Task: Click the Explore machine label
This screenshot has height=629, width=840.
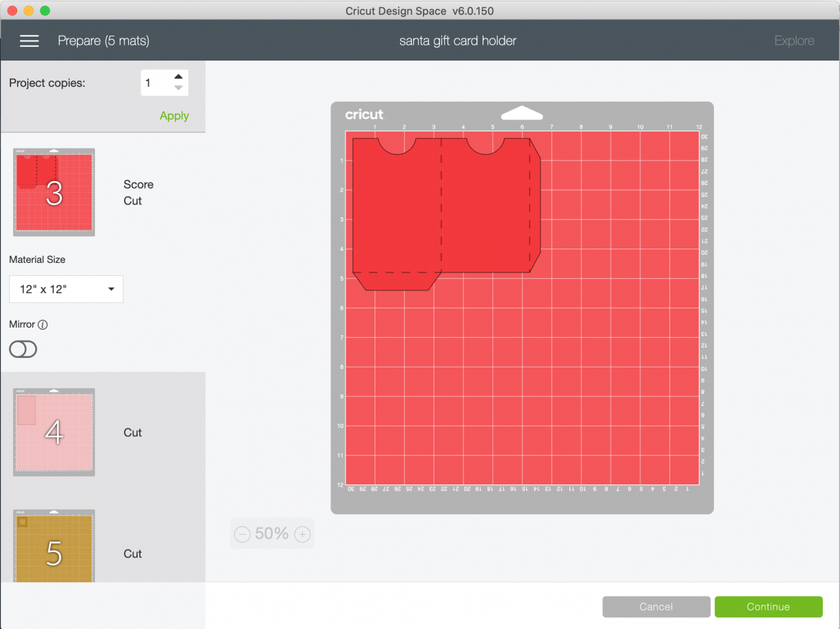Action: (x=795, y=41)
